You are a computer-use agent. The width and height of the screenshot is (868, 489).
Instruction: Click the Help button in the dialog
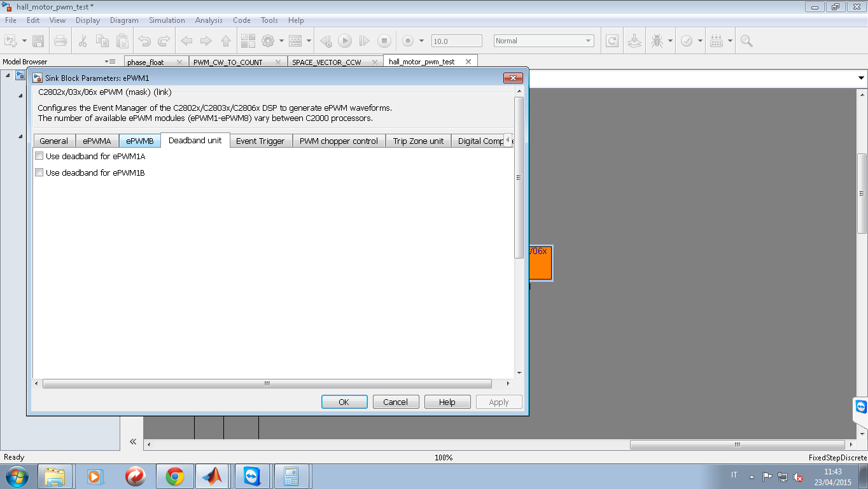click(x=447, y=402)
